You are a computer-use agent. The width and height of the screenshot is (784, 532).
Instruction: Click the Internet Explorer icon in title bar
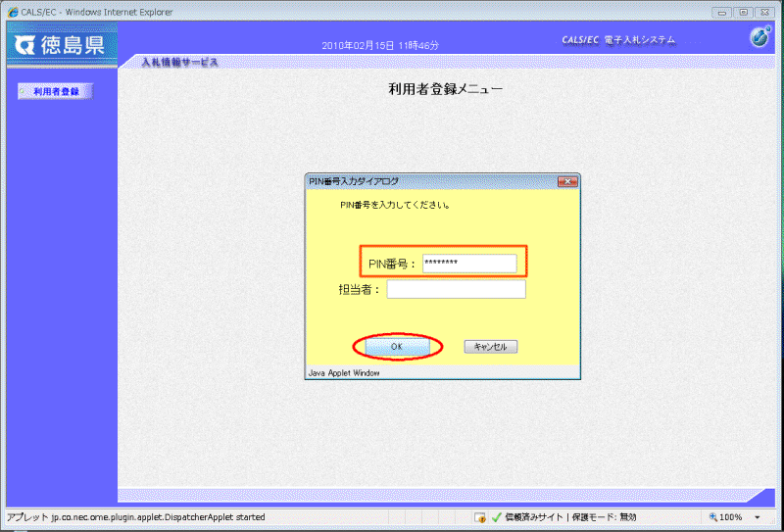(x=12, y=12)
